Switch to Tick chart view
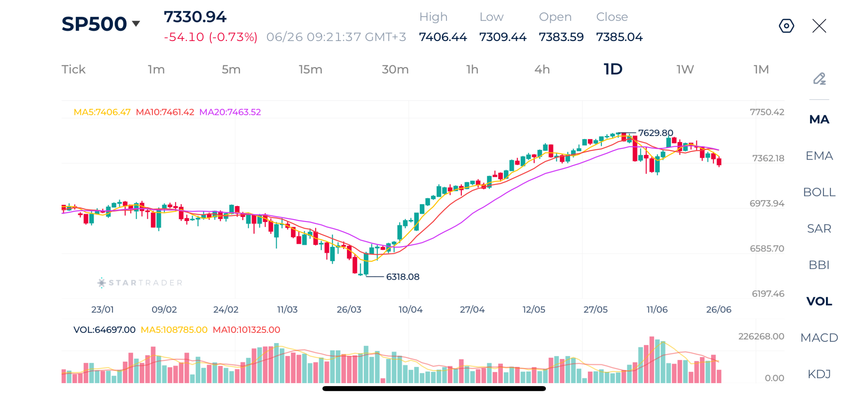Viewport: 868px width, 399px height. pyautogui.click(x=73, y=69)
